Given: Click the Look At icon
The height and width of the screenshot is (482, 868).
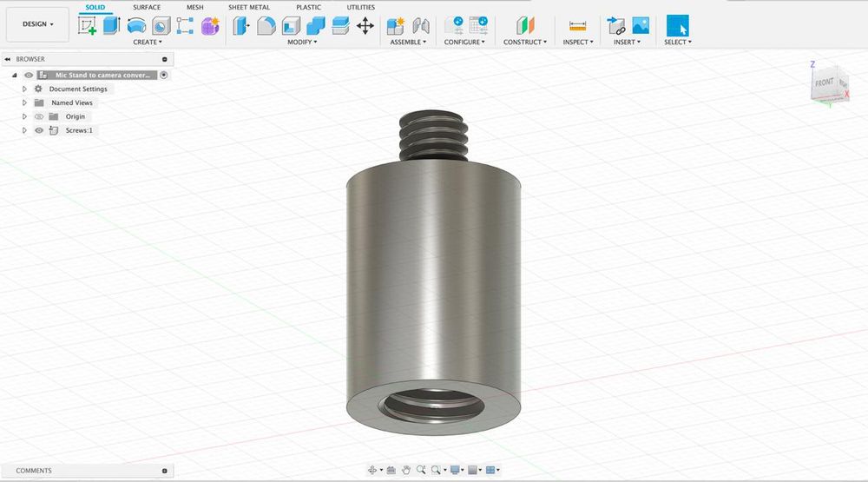Looking at the screenshot, I should 391,470.
